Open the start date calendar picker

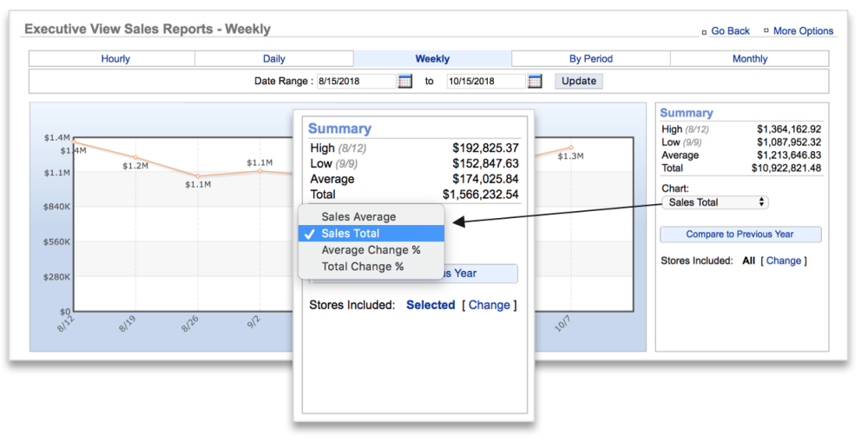coord(405,81)
